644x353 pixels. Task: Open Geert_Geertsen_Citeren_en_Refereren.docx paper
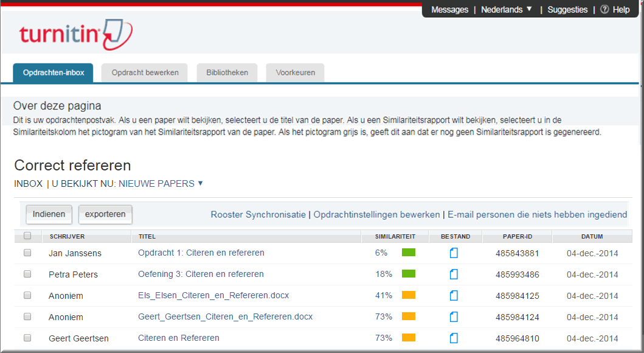tap(226, 317)
